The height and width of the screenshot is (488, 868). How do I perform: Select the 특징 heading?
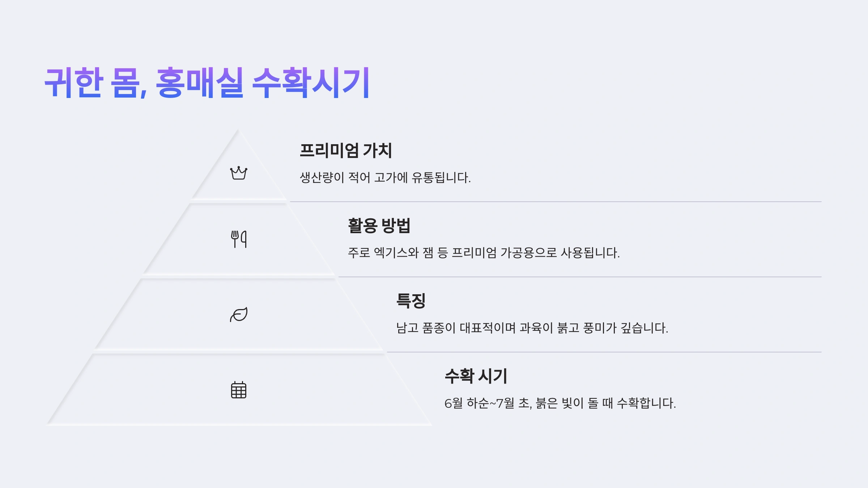[411, 301]
